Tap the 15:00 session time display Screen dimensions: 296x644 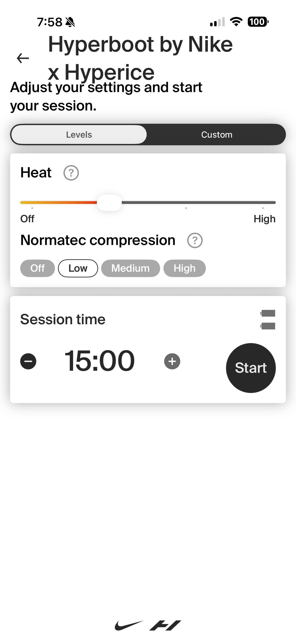pyautogui.click(x=100, y=361)
